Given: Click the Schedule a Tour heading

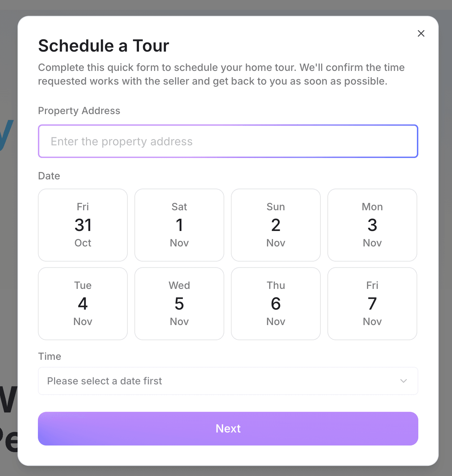Looking at the screenshot, I should 103,45.
